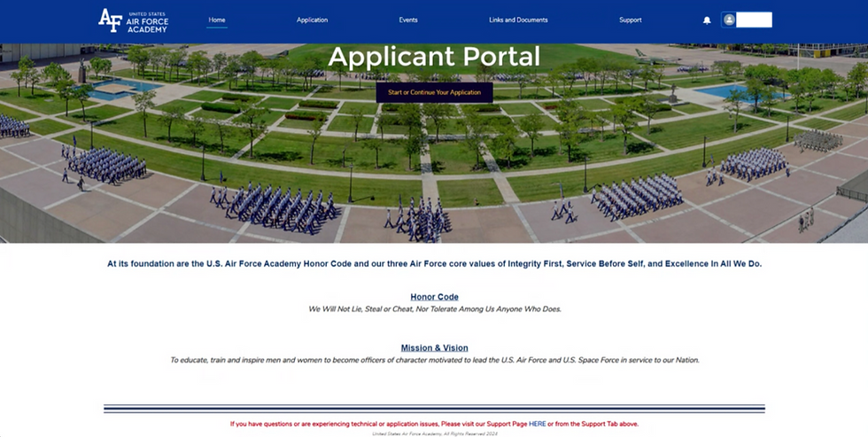
Task: Click Start or Continue Your Application
Action: point(435,92)
